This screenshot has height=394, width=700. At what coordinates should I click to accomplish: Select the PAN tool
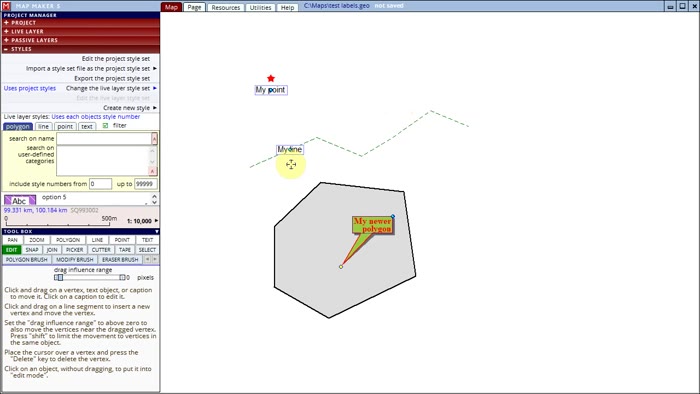(12, 240)
